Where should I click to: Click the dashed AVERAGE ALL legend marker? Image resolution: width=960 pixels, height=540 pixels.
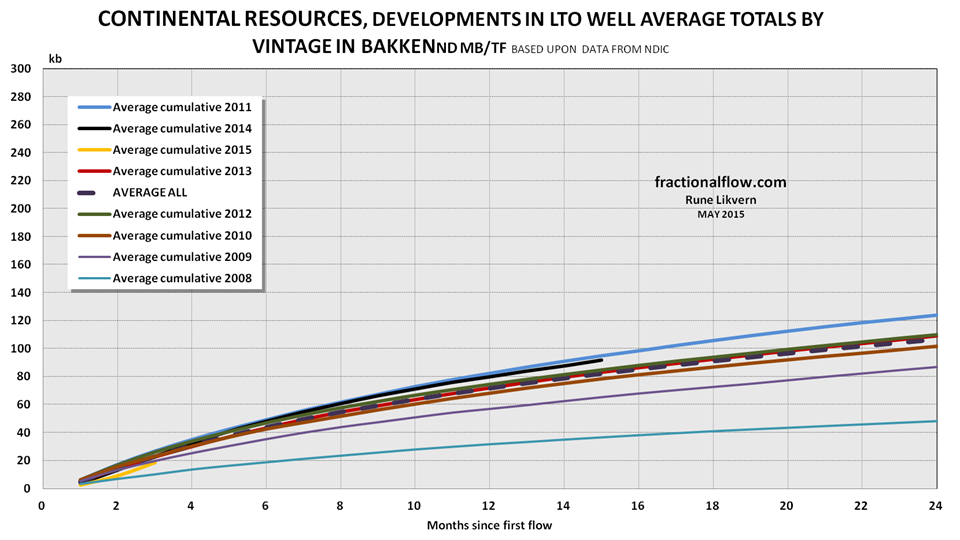pyautogui.click(x=91, y=193)
